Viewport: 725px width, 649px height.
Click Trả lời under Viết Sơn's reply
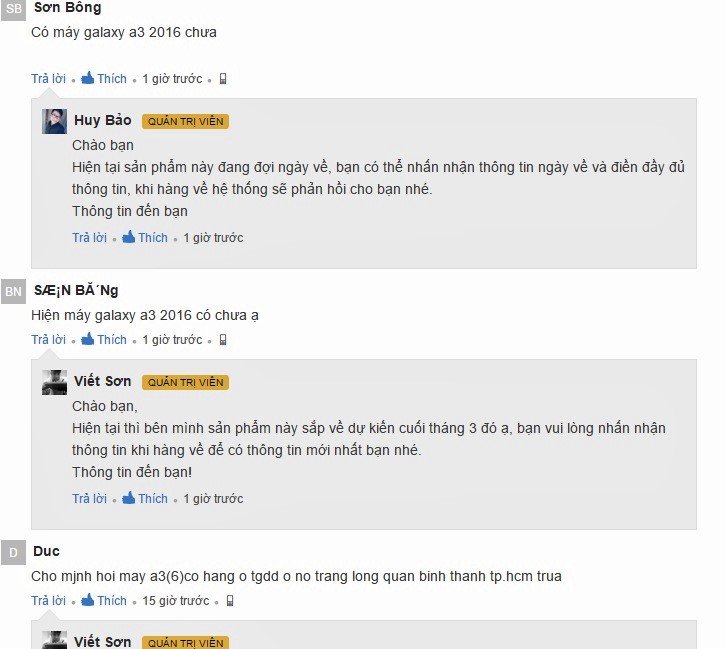pyautogui.click(x=89, y=498)
